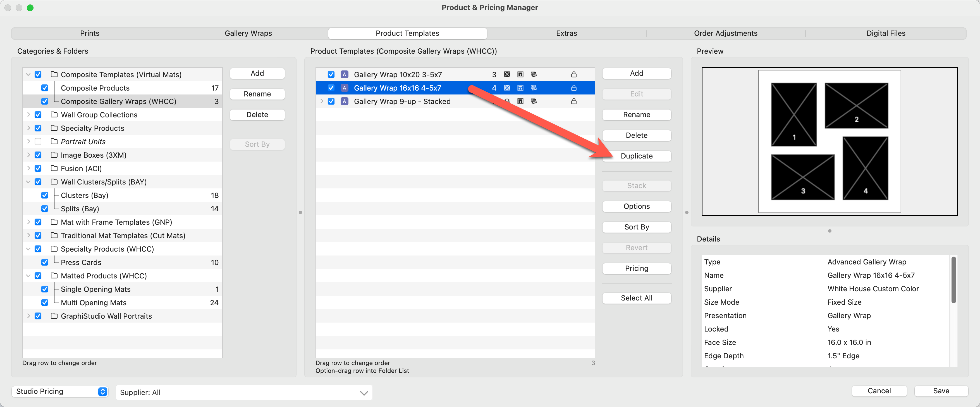Click the template preview thumbnail image

(829, 141)
